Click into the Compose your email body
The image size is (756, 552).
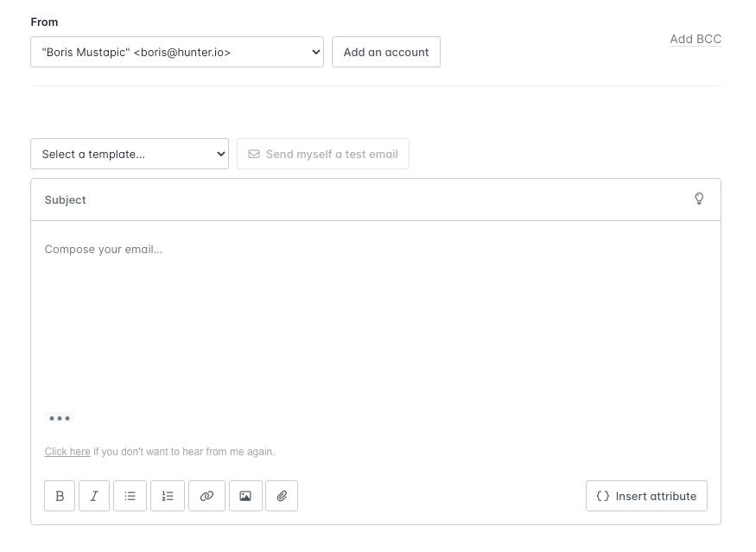point(376,318)
